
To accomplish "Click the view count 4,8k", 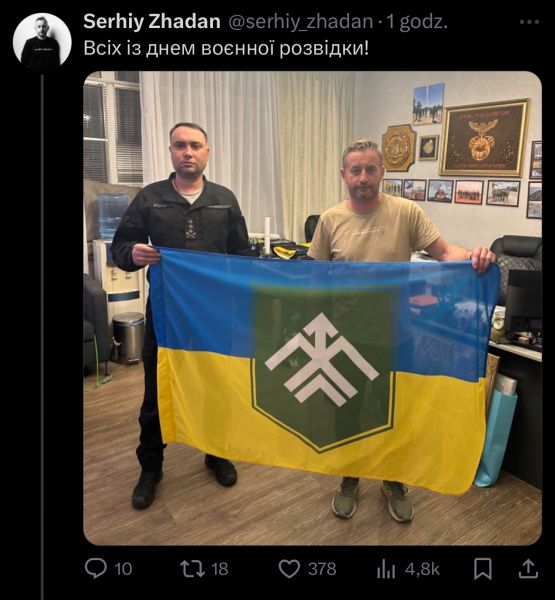I will (422, 569).
